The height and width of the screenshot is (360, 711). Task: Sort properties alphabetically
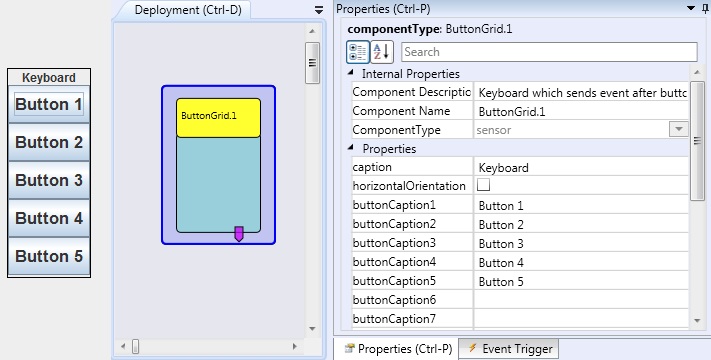(382, 52)
